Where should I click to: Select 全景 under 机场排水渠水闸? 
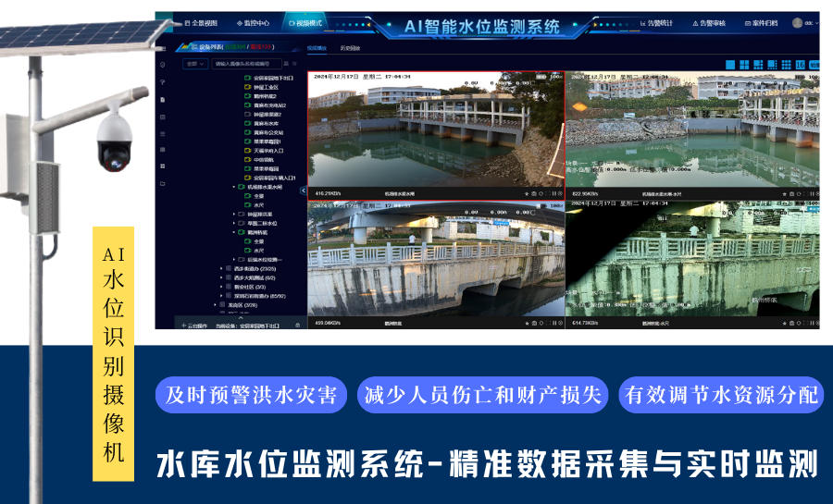pos(259,196)
